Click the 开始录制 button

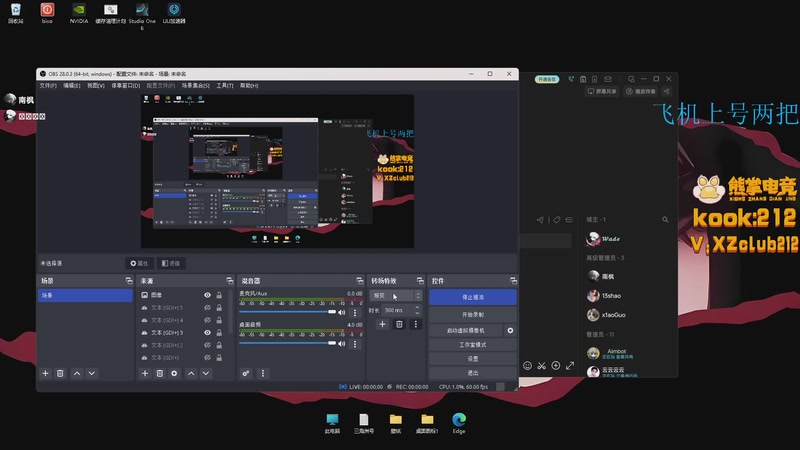(472, 315)
